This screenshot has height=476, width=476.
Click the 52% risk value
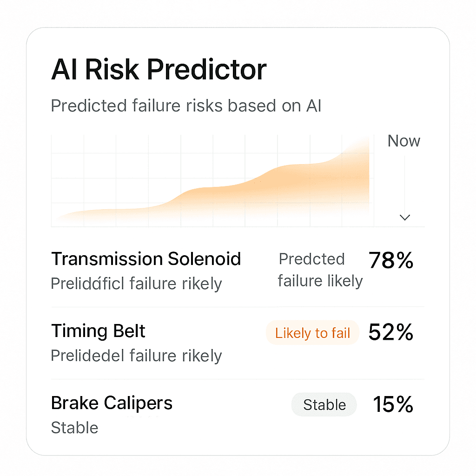(x=390, y=332)
